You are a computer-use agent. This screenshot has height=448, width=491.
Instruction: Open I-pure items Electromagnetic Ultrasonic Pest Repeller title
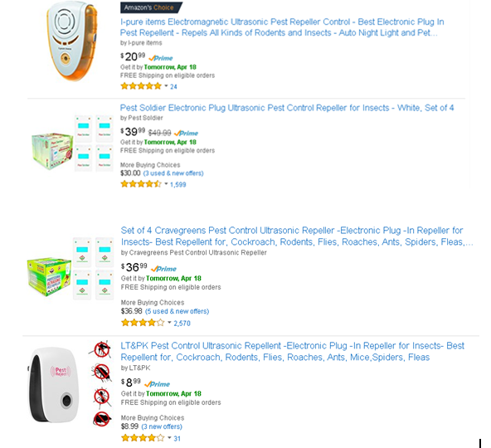(x=282, y=27)
